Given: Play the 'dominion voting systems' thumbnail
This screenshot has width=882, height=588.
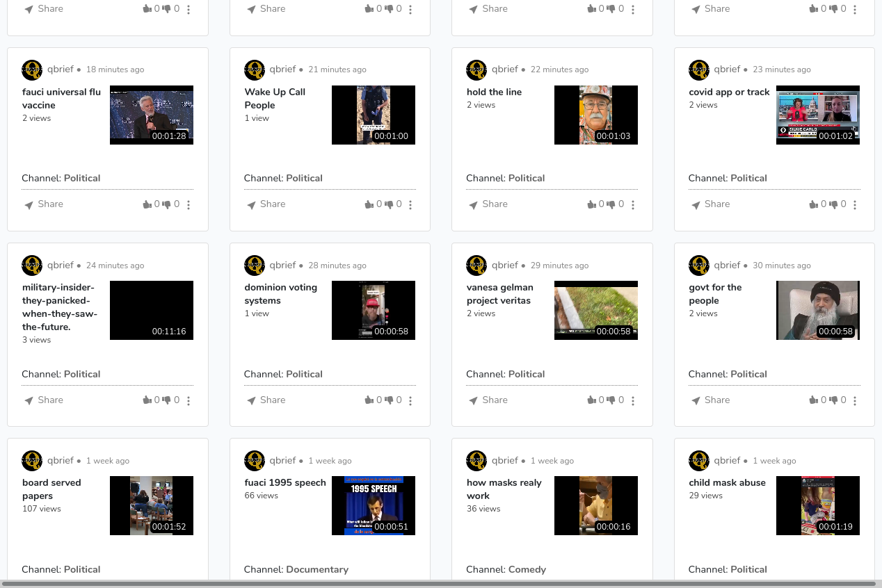Looking at the screenshot, I should tap(374, 310).
